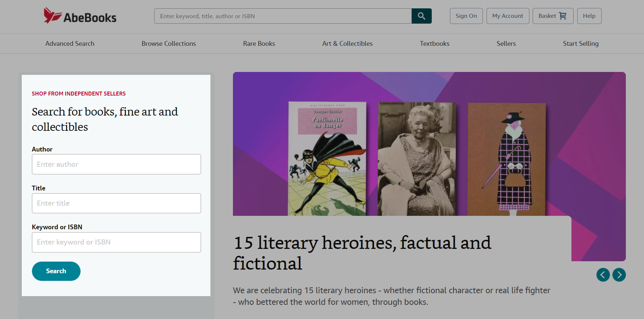
Task: Open Rare Books section
Action: (259, 44)
